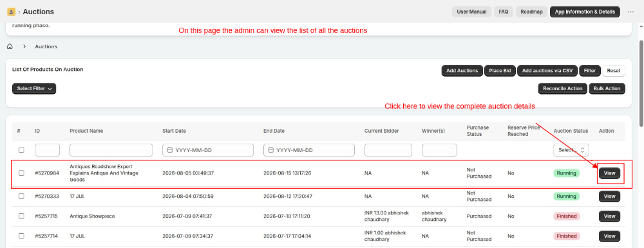Open App Information & Details
The height and width of the screenshot is (248, 644).
tap(585, 12)
